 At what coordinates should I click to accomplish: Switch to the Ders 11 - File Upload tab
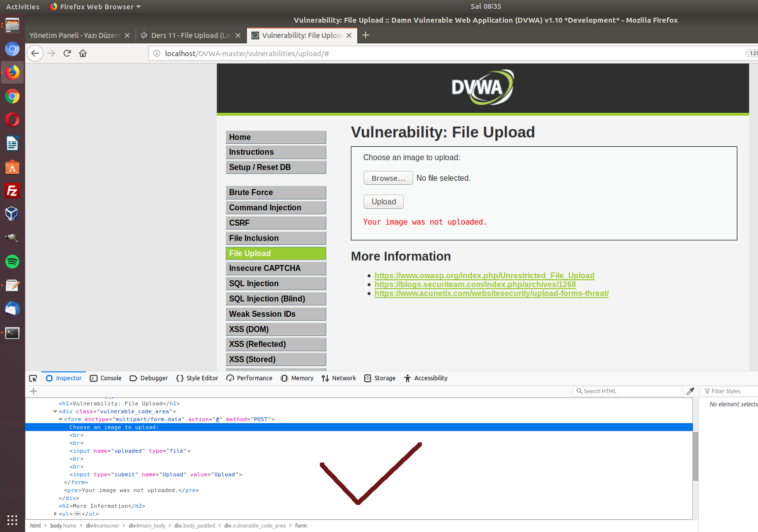(x=191, y=35)
